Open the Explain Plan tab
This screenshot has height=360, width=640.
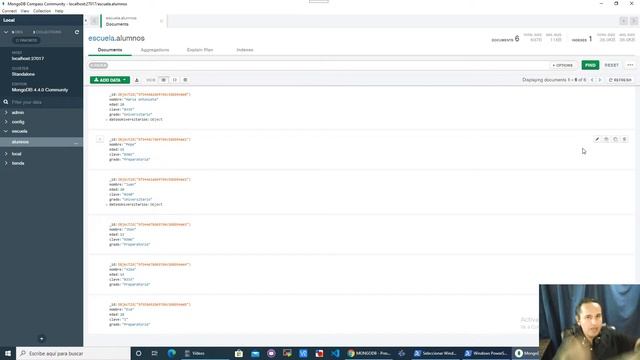pyautogui.click(x=200, y=50)
